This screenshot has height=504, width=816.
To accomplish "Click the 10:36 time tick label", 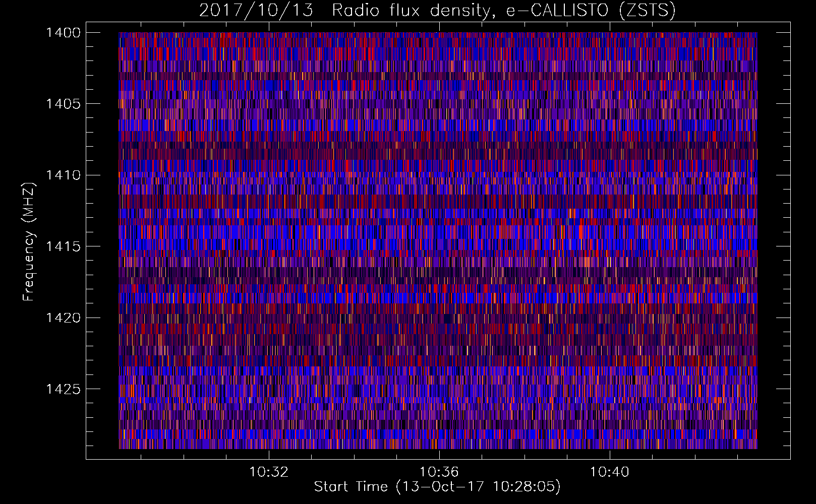I will click(x=439, y=472).
